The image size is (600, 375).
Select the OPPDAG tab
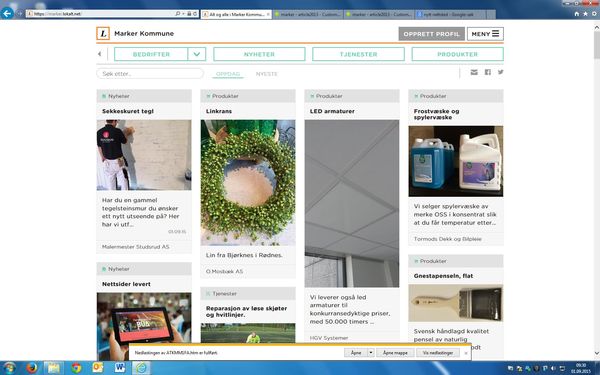click(x=228, y=74)
